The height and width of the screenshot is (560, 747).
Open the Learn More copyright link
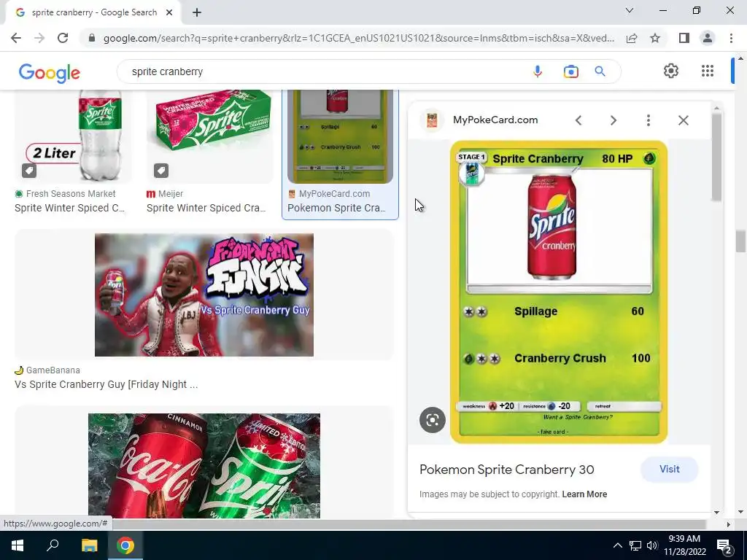point(584,494)
